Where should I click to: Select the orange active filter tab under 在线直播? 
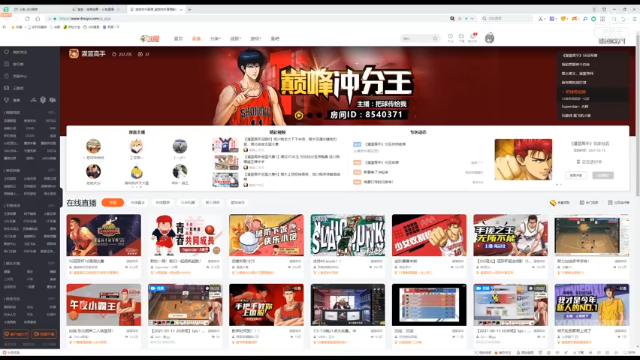coord(113,202)
